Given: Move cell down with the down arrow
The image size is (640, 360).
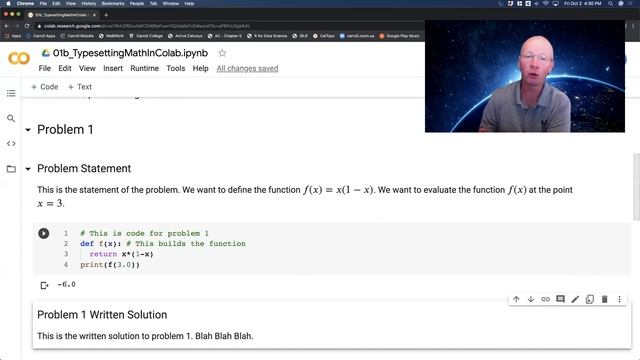Looking at the screenshot, I should (531, 299).
